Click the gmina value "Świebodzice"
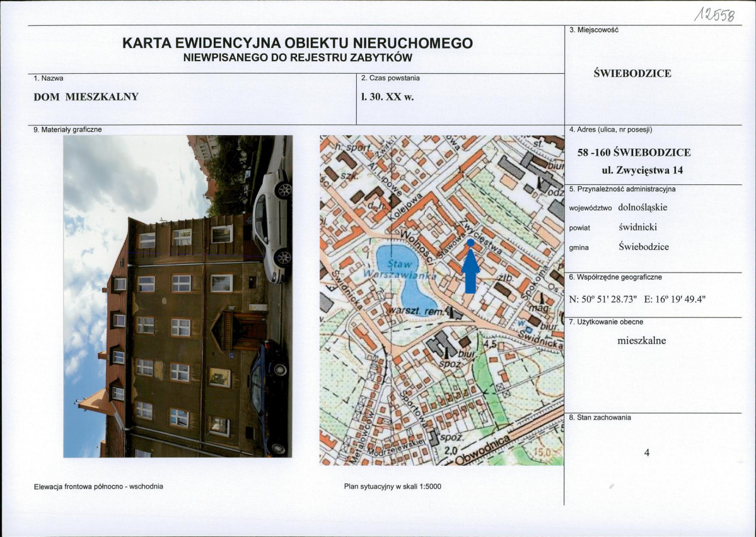Viewport: 756px width, 537px height. [644, 247]
